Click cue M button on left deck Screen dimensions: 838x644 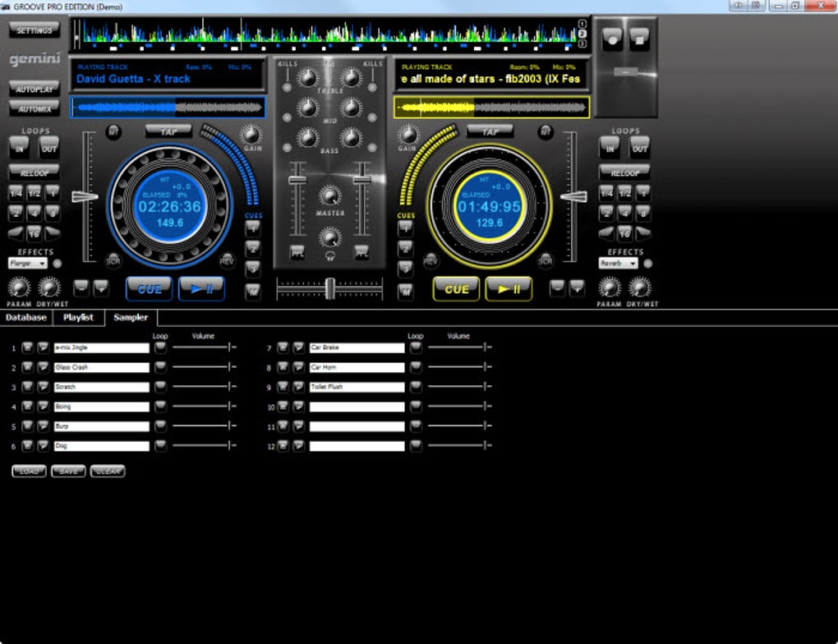pos(253,292)
